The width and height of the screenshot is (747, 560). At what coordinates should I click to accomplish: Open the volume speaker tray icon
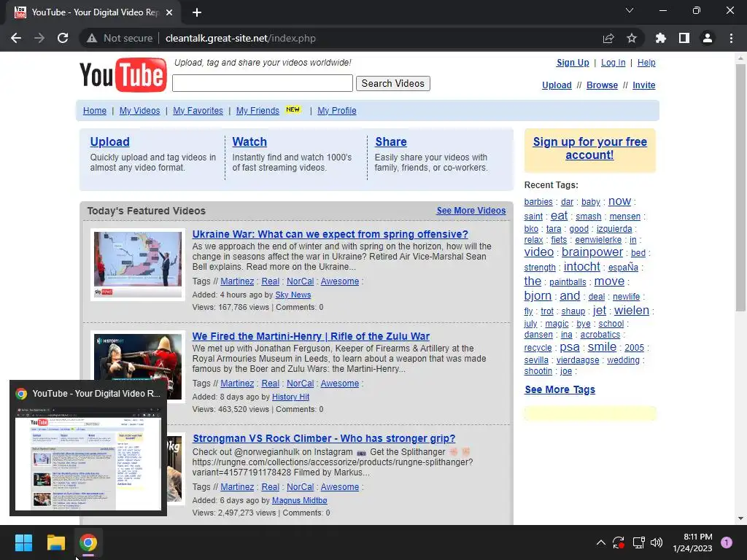[657, 542]
